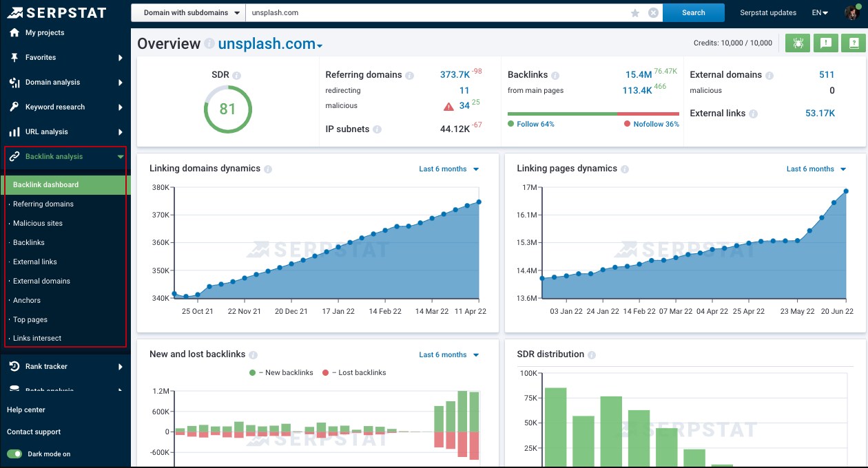Image resolution: width=868 pixels, height=468 pixels.
Task: Click the Keyword research key icon
Action: click(x=14, y=107)
